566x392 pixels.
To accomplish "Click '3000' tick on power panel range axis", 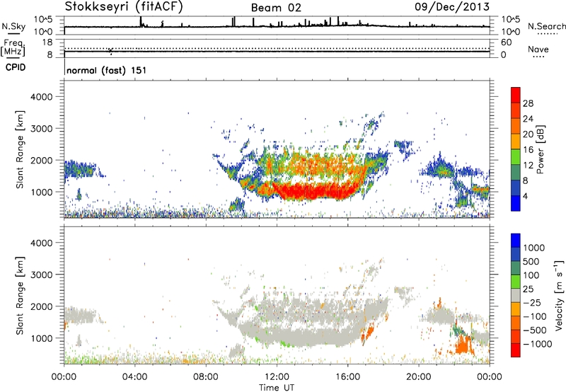I will click(42, 129).
